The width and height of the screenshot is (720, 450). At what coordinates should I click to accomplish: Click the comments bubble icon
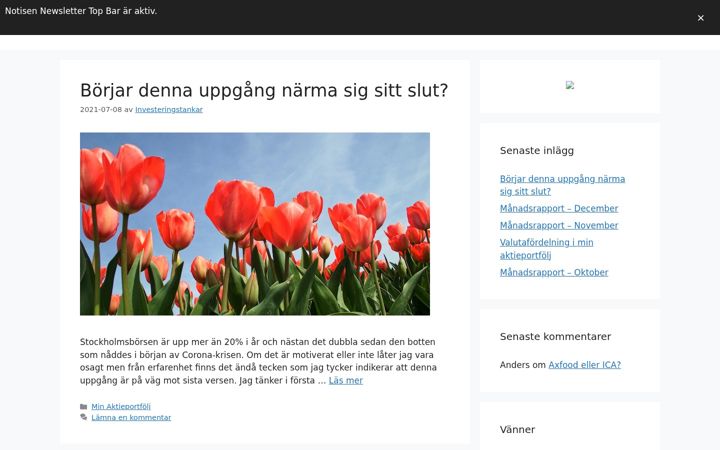click(x=84, y=417)
